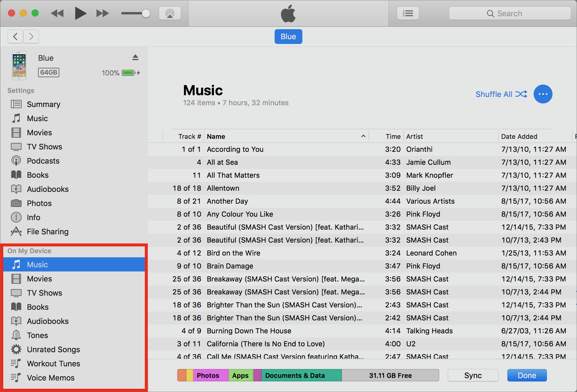
Task: Open Unrated Songs on My Device
Action: pos(53,349)
